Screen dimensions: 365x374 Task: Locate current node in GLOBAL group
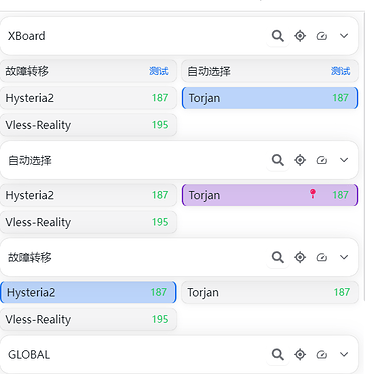(x=300, y=354)
